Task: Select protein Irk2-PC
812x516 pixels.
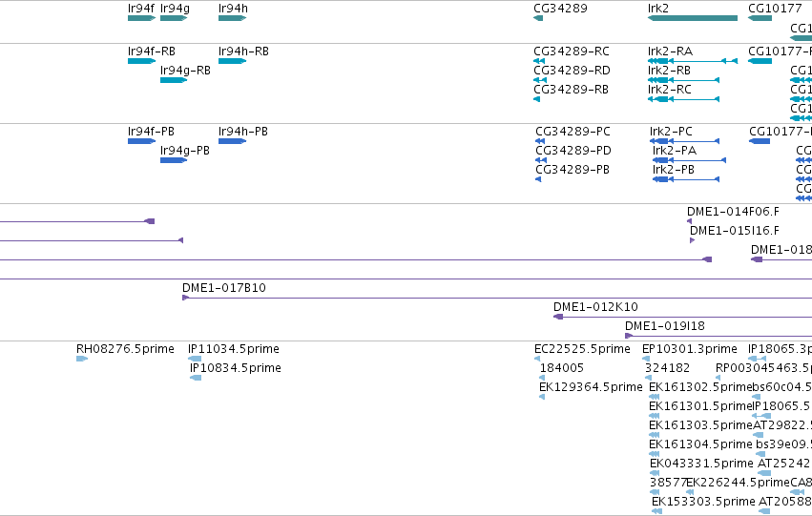Action: pyautogui.click(x=684, y=141)
